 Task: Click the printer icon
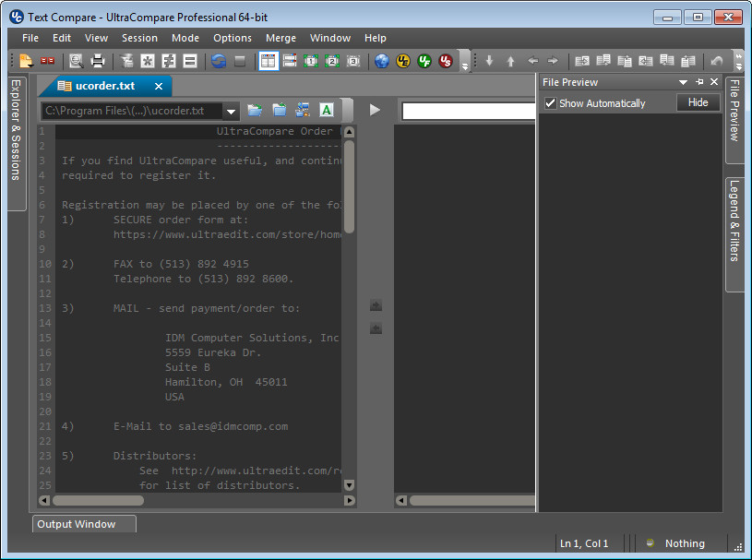tap(98, 61)
